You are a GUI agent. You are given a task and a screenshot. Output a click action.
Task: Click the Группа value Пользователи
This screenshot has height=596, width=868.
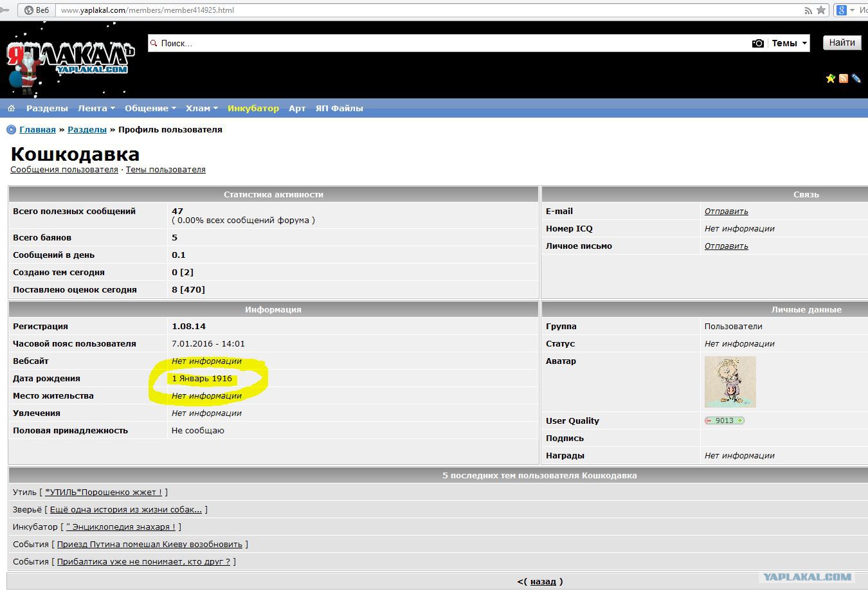point(734,326)
